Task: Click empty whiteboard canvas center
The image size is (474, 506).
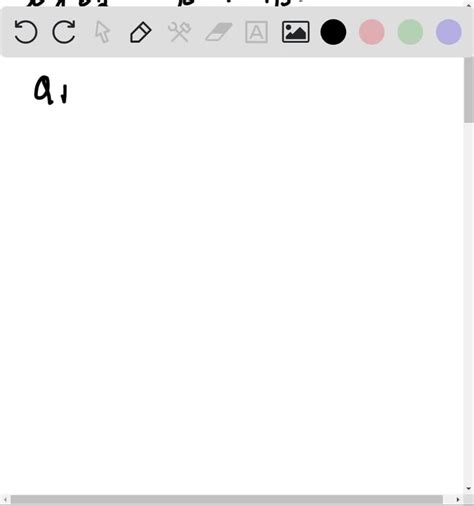Action: click(232, 277)
